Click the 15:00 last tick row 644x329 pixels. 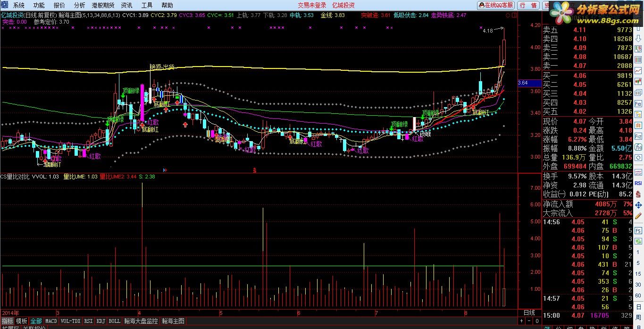587,315
